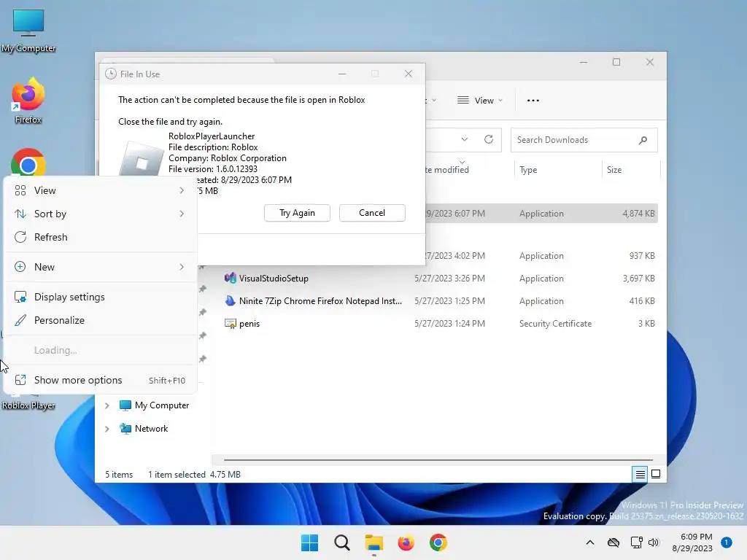Image resolution: width=747 pixels, height=560 pixels.
Task: Open Chrome desktop shortcut icon
Action: 28,163
